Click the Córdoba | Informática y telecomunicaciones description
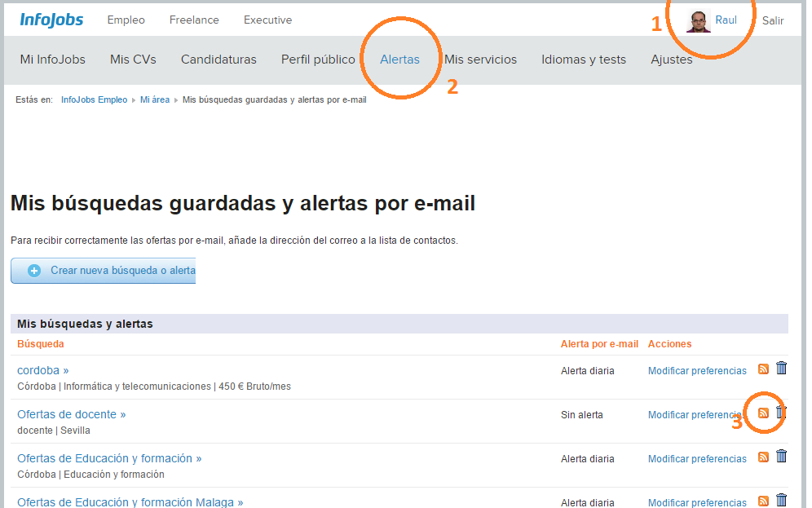Image resolution: width=812 pixels, height=508 pixels. 154,387
